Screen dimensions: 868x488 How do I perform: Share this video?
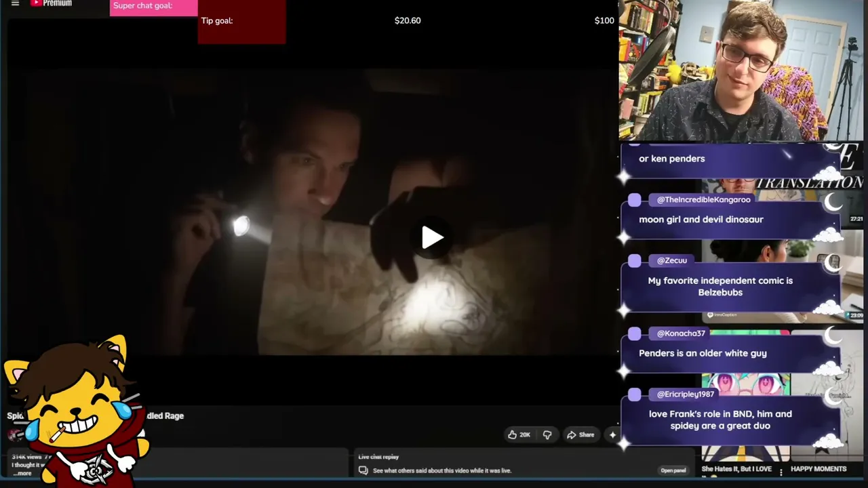click(x=580, y=434)
